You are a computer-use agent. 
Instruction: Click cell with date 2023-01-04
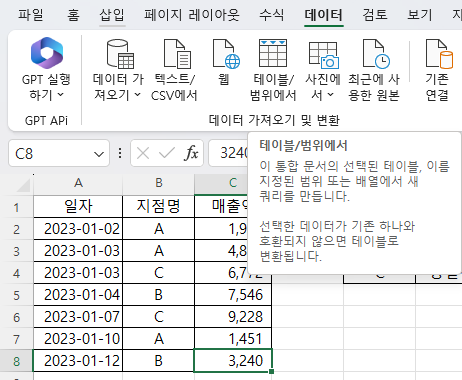[78, 295]
